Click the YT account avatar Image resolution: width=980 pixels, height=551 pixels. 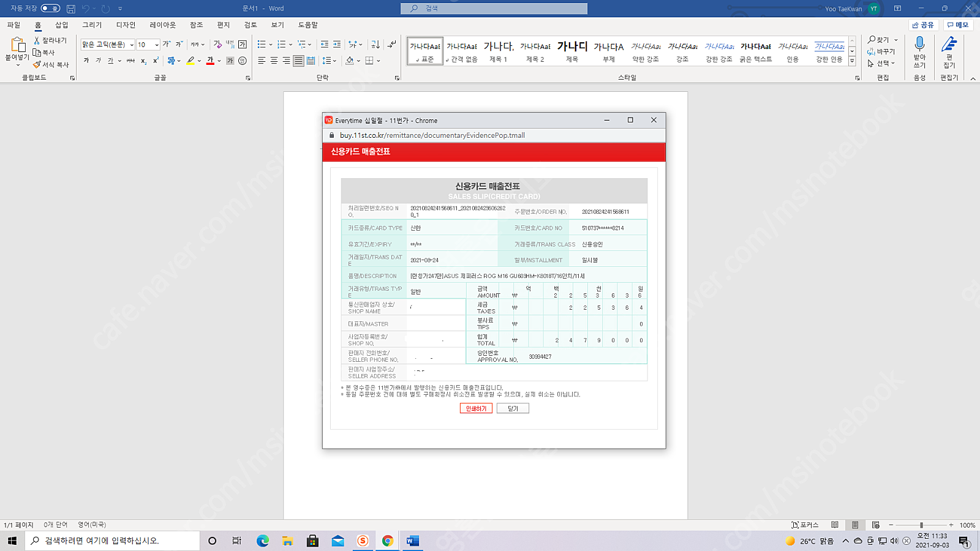pyautogui.click(x=874, y=9)
